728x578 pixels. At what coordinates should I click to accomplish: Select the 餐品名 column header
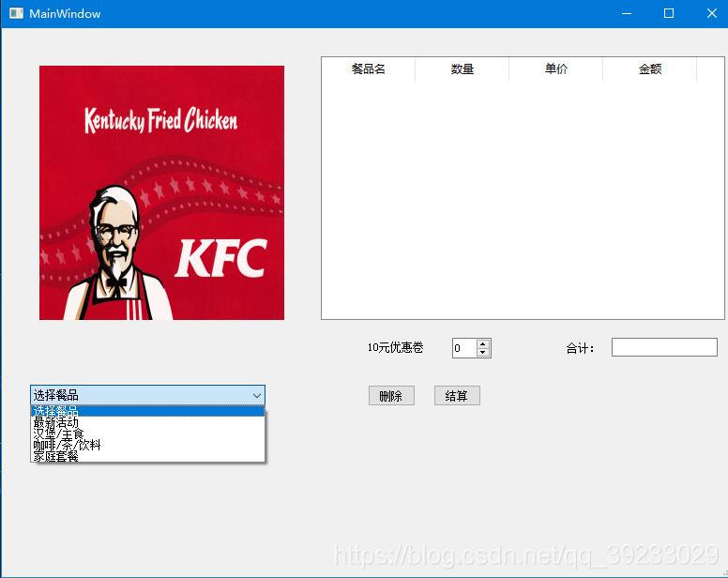(368, 69)
